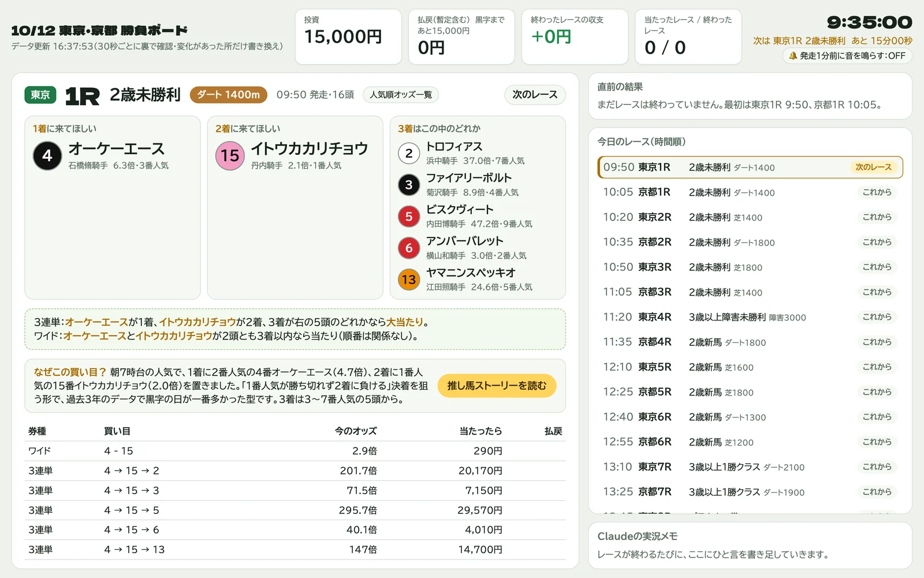Select the 12:25 京都5R race row

coord(750,392)
